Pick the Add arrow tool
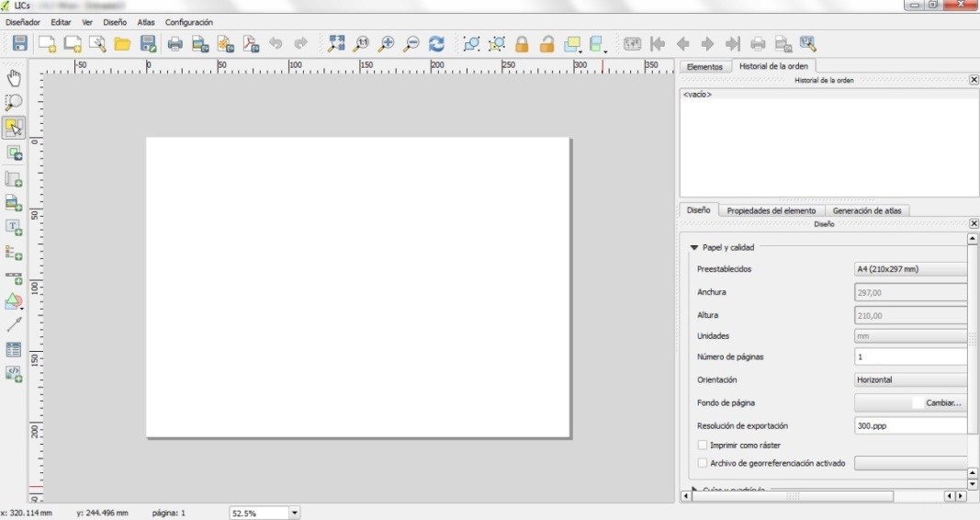980x520 pixels. 14,323
